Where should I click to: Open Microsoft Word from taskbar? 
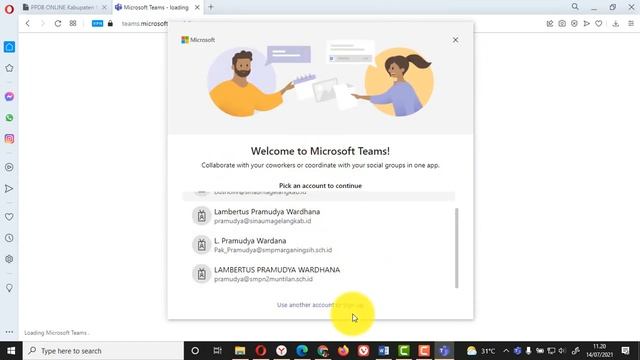point(384,351)
